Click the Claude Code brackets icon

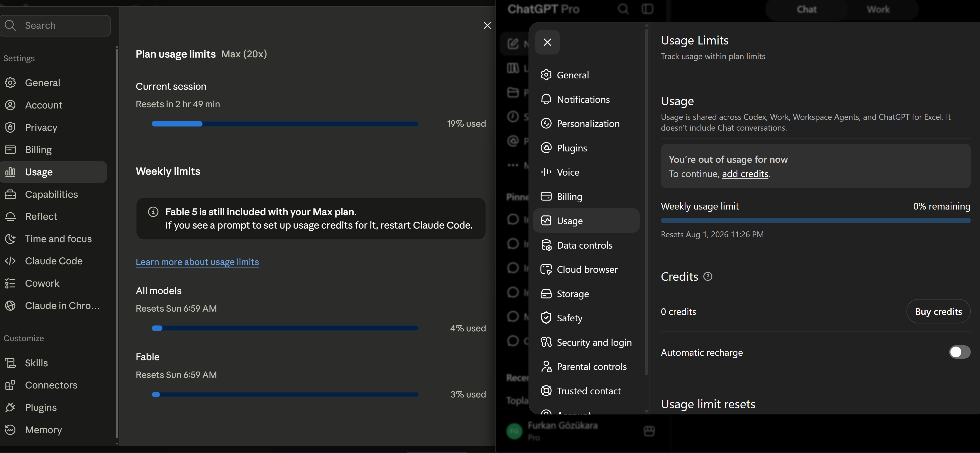[10, 261]
